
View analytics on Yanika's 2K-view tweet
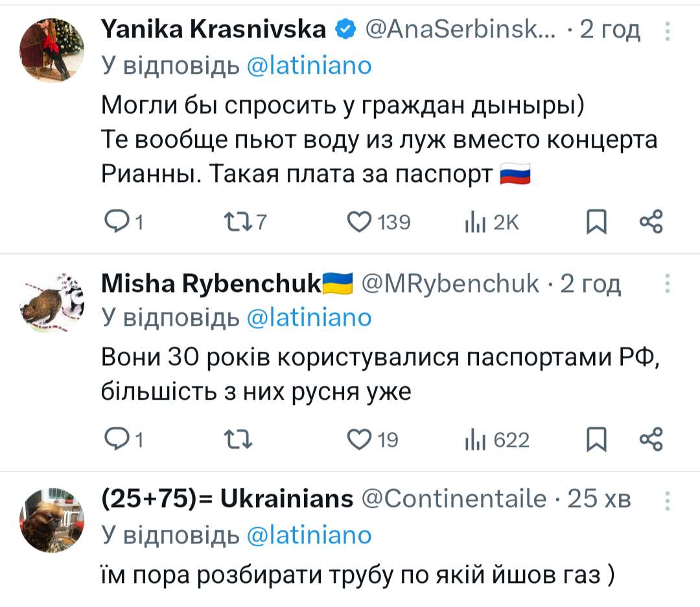pyautogui.click(x=475, y=223)
